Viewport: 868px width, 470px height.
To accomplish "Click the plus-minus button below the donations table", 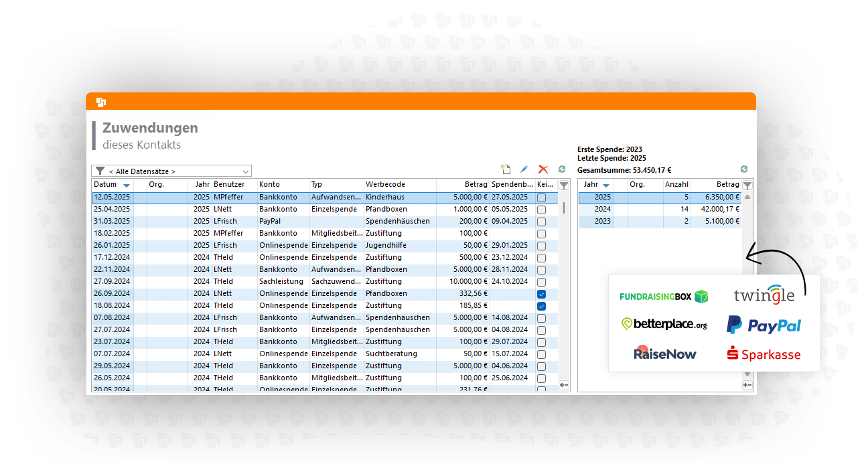I will pos(563,385).
